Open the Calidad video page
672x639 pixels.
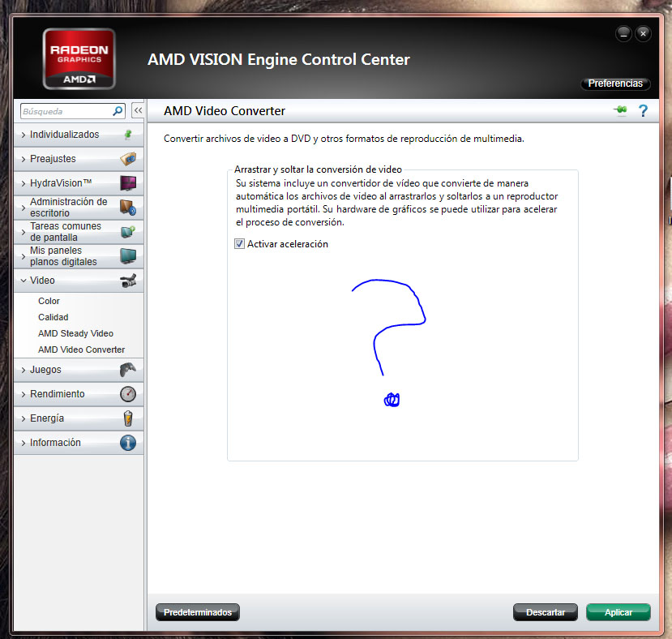[54, 317]
